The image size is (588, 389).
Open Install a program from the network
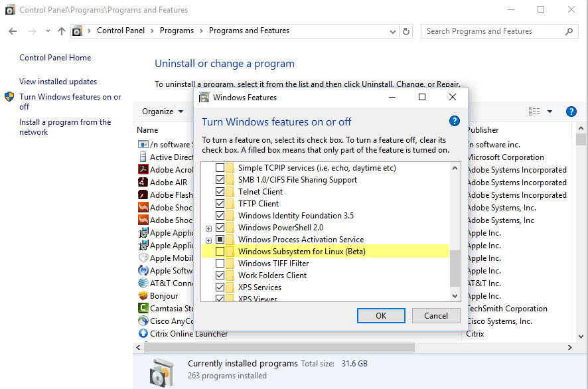(x=65, y=127)
